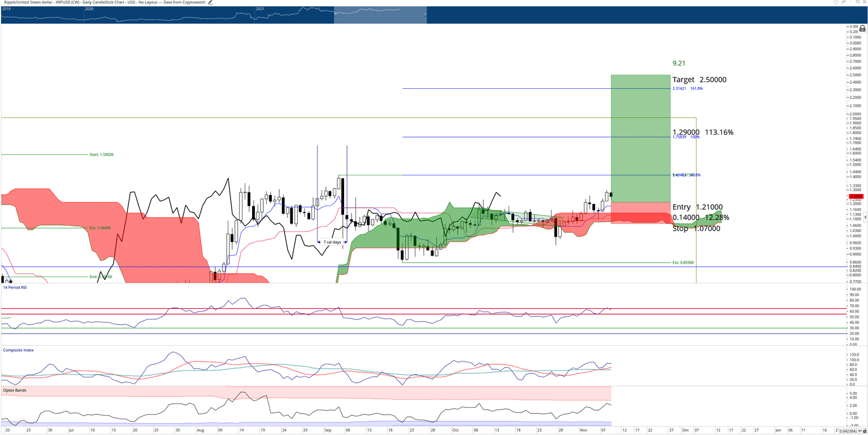Click the pencil edit icon beside chart title
This screenshot has height=435, width=868.
[x=211, y=2]
